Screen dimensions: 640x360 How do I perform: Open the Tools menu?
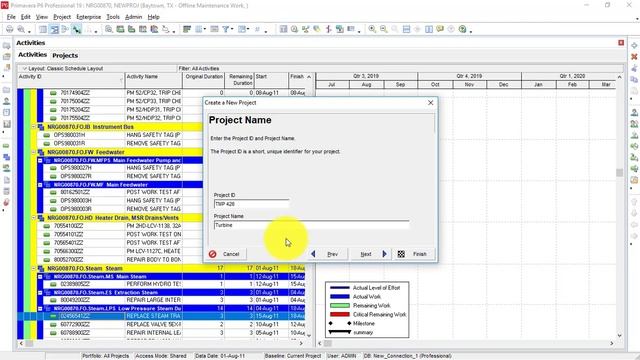113,17
